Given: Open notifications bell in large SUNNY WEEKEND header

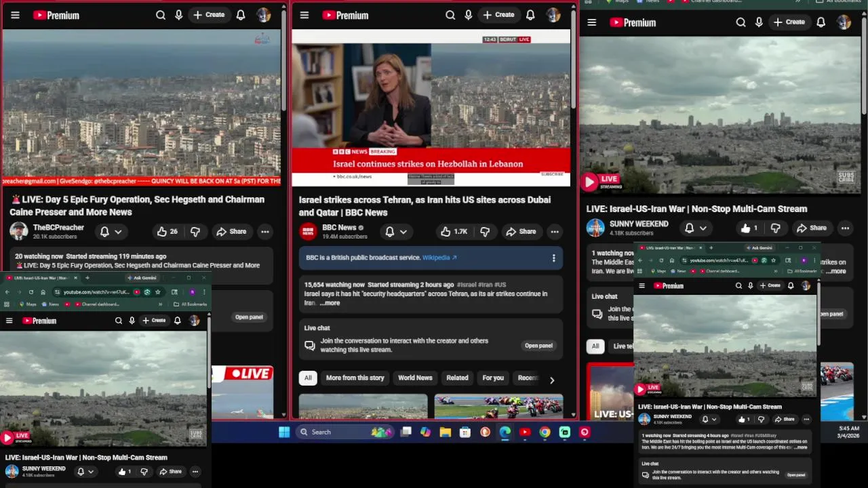Looking at the screenshot, I should pyautogui.click(x=821, y=22).
